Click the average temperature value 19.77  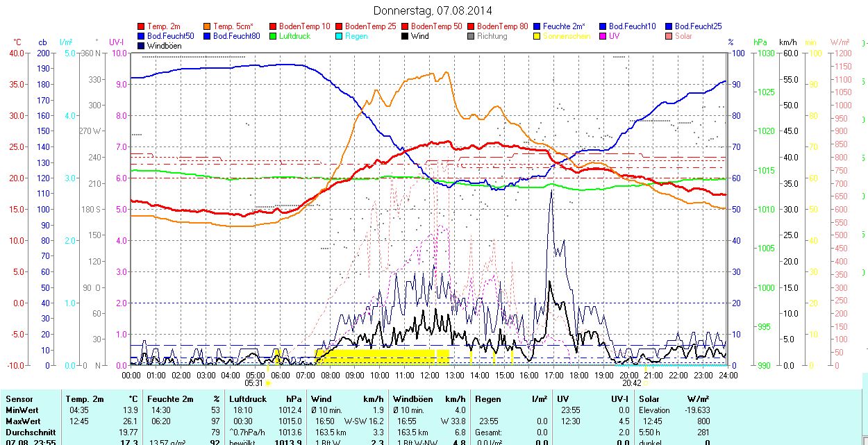127,433
